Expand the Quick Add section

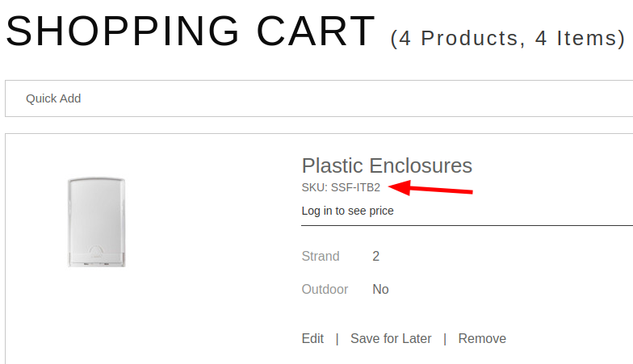coord(53,98)
